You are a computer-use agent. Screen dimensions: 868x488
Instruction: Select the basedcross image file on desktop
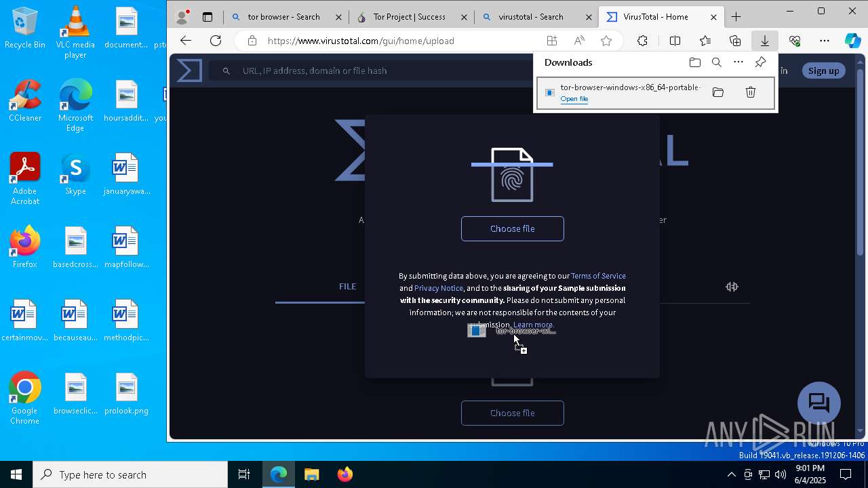click(x=75, y=247)
